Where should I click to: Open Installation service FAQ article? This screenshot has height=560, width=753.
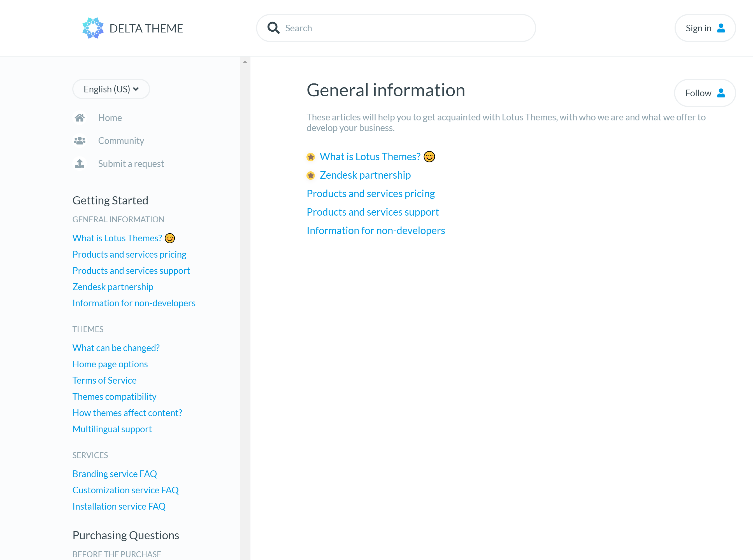[119, 507]
